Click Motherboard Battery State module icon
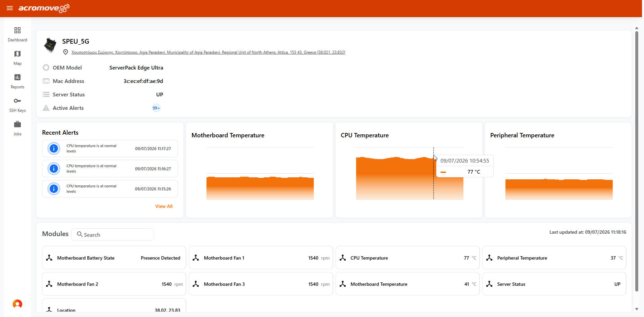Screen dimensions: 644x317 49,258
